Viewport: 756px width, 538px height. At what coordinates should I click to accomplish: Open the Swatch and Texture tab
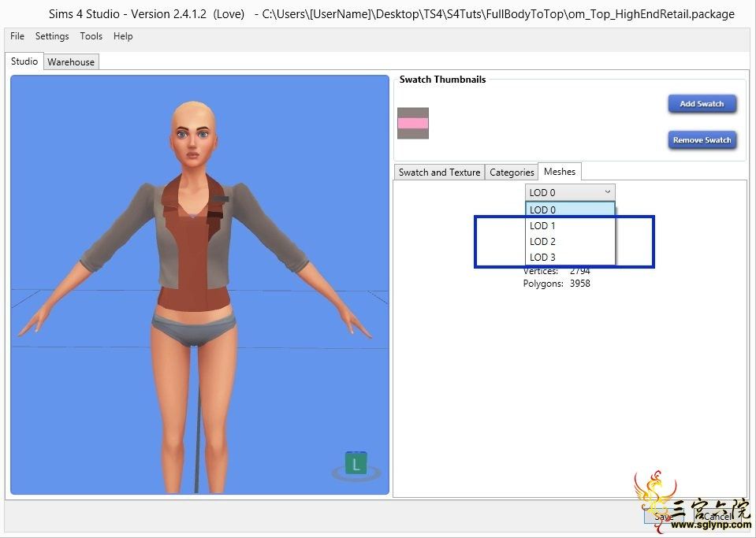click(439, 172)
